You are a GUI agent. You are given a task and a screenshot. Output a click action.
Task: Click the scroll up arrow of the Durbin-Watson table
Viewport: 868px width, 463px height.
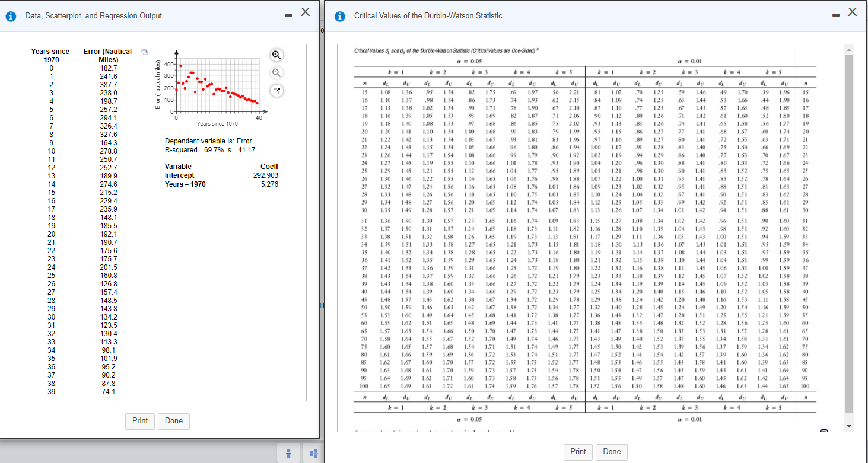[x=848, y=49]
